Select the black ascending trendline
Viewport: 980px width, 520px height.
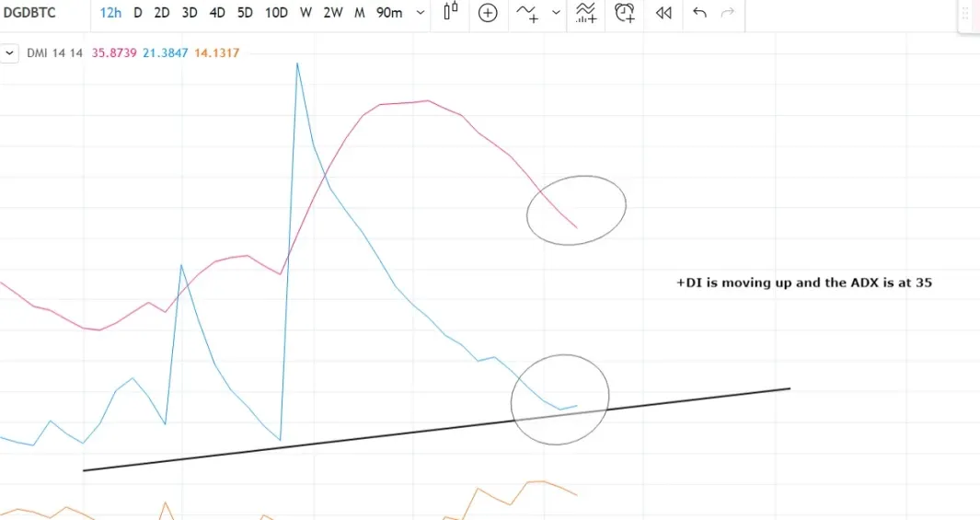click(x=436, y=430)
